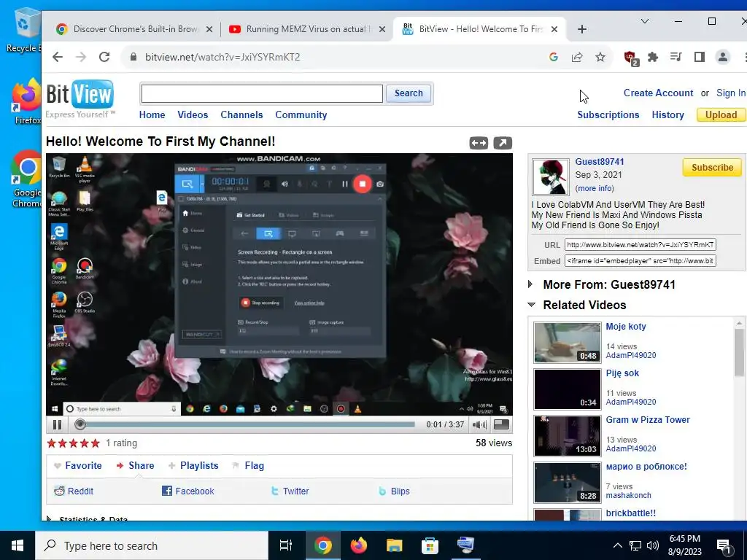
Task: Go back to the previous page in Chrome
Action: pyautogui.click(x=58, y=57)
